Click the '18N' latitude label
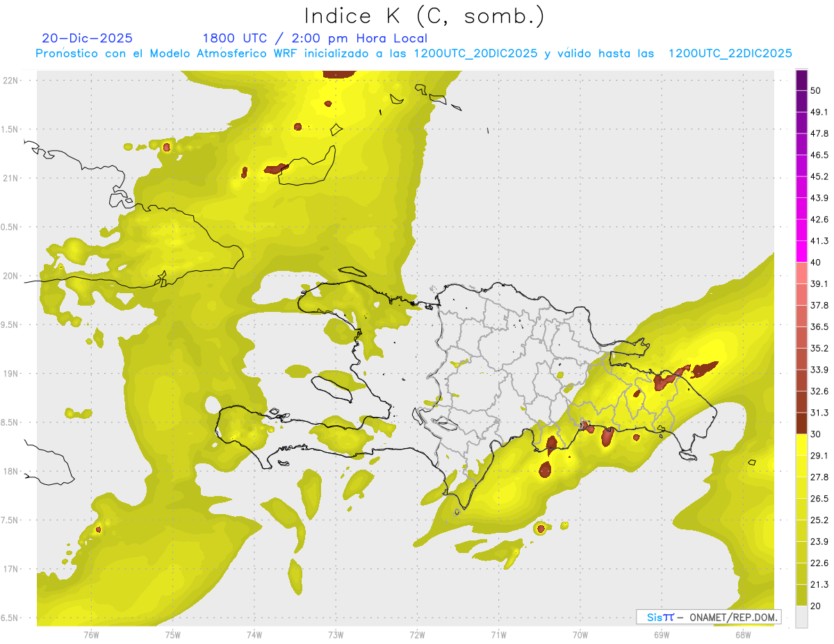The image size is (834, 644). tap(10, 472)
